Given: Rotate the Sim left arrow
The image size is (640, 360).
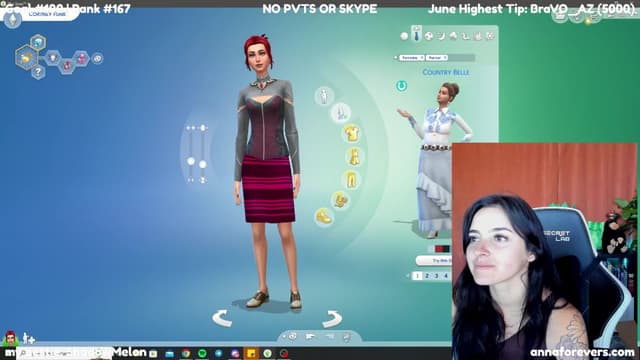Looking at the screenshot, I should (222, 318).
